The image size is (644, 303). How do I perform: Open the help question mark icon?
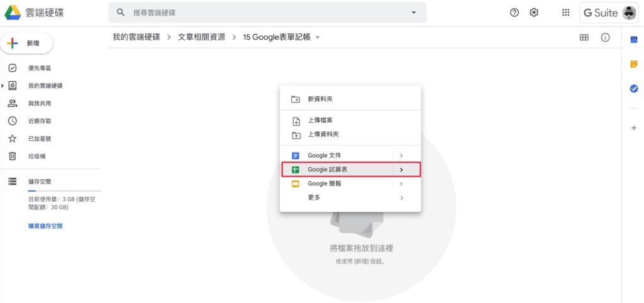coord(514,13)
